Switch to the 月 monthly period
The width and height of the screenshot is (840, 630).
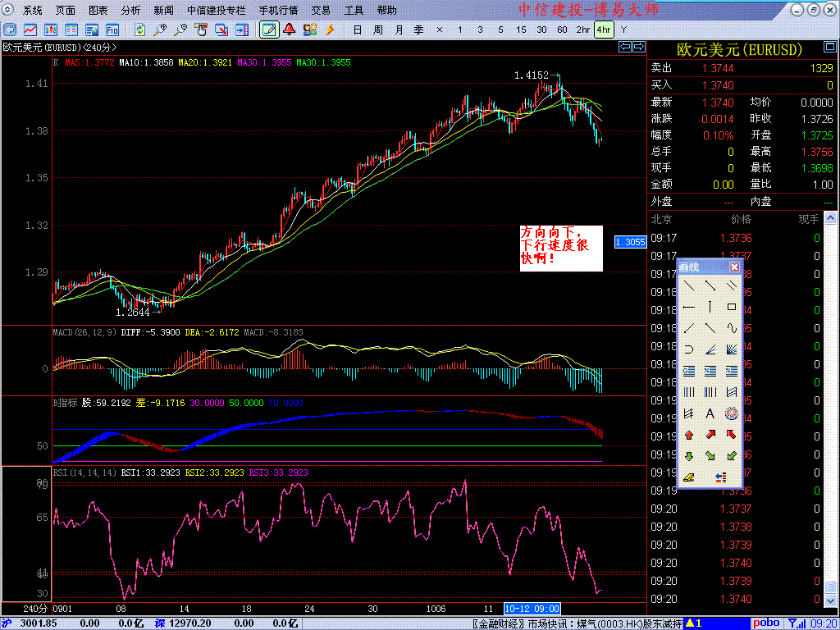399,30
